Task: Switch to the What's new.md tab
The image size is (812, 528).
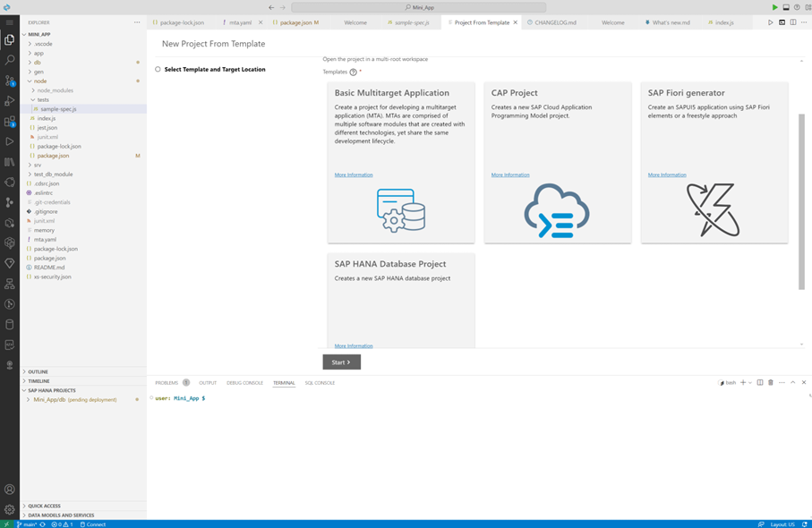Action: 671,22
